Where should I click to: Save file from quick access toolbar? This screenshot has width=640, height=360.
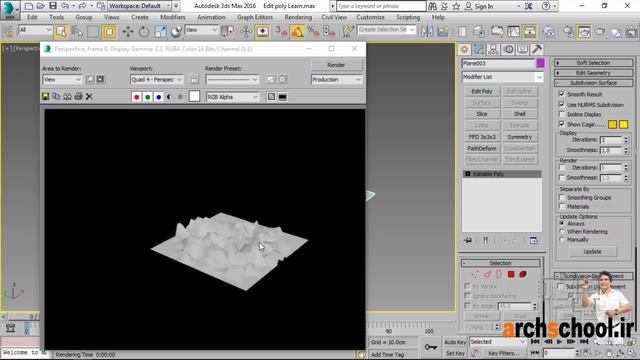point(53,6)
